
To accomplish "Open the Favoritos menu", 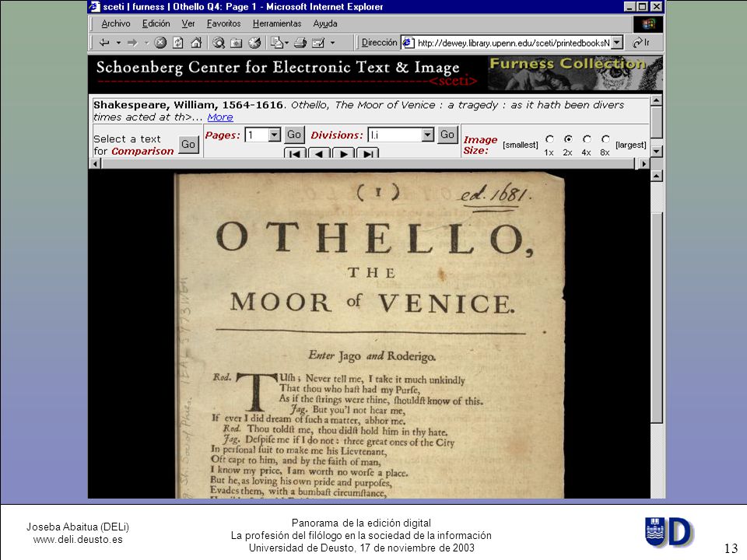I will 223,23.
